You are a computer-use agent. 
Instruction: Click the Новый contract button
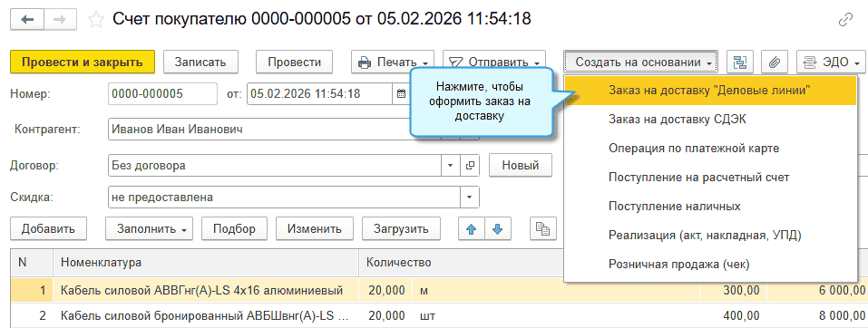click(521, 165)
